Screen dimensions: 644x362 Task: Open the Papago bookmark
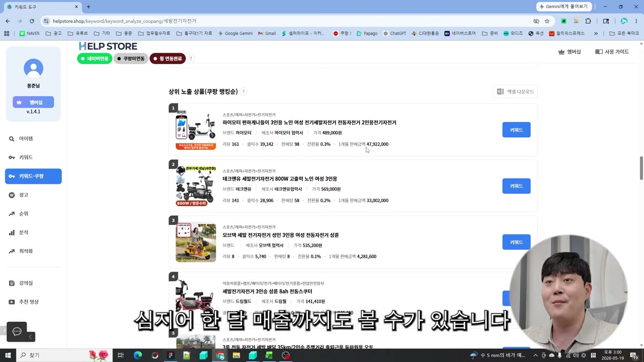367,33
